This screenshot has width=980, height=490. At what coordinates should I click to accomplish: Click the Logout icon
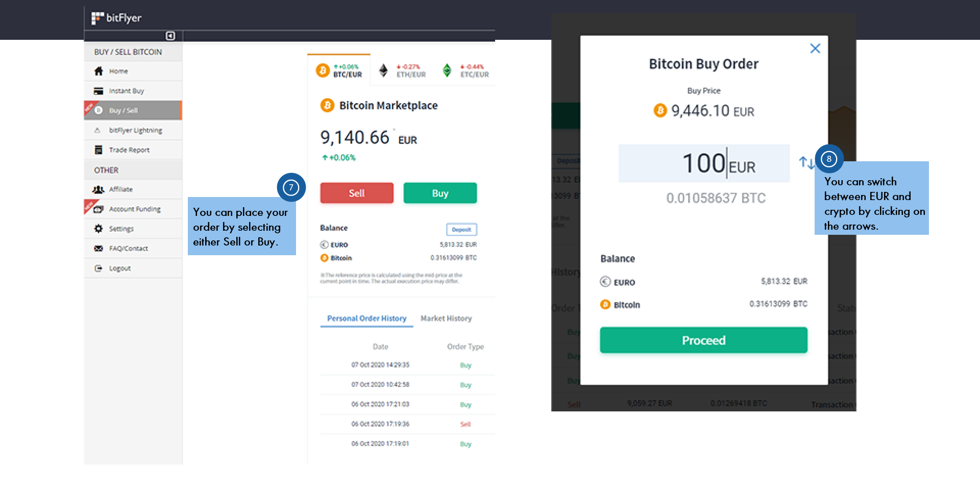pos(99,268)
